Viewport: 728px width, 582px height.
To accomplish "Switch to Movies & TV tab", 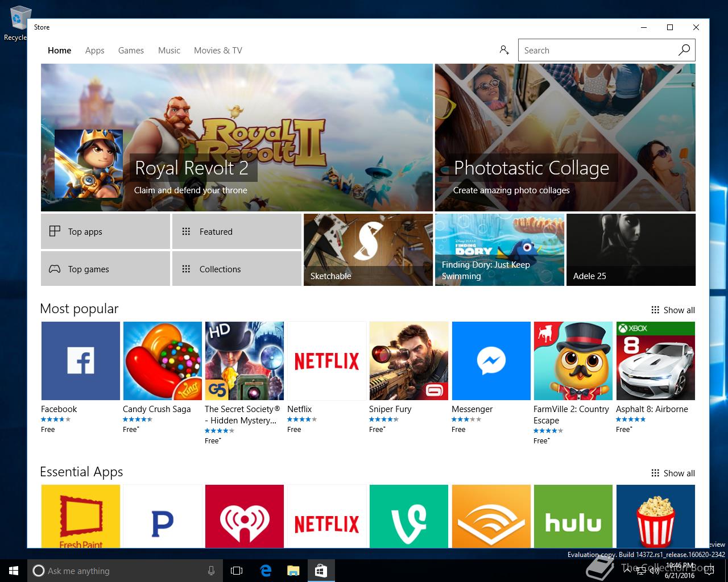I will pos(218,50).
